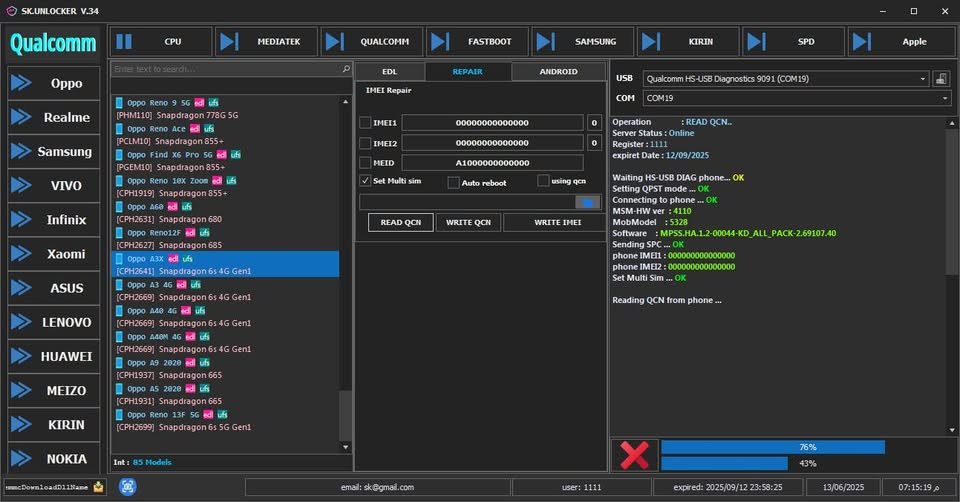Screen dimensions: 960x502
Task: Click the WRITE QCN button
Action: pos(468,222)
